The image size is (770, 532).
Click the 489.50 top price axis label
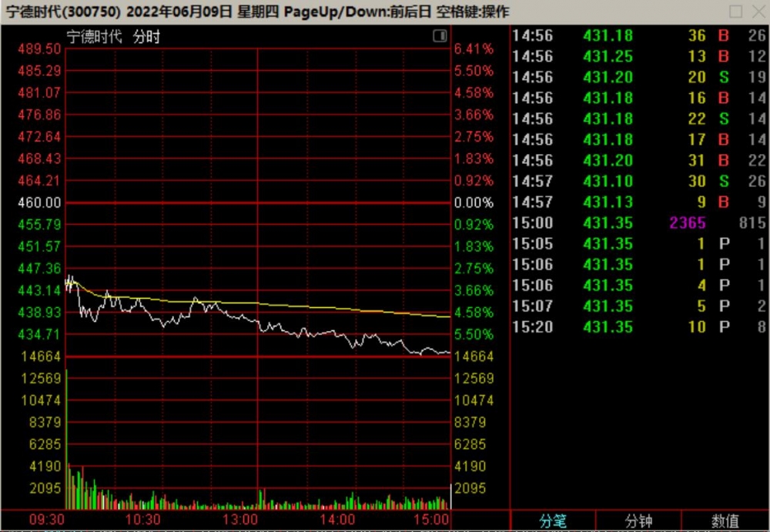click(x=39, y=49)
